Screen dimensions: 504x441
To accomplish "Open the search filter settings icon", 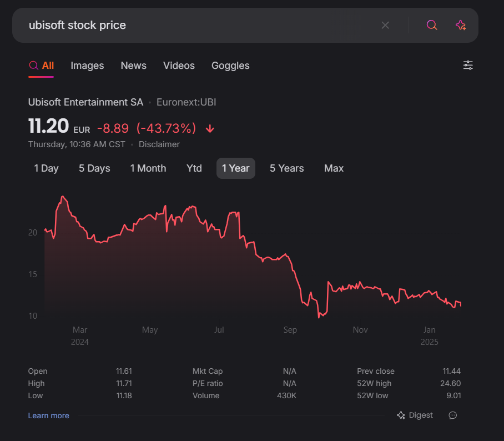I will 468,66.
